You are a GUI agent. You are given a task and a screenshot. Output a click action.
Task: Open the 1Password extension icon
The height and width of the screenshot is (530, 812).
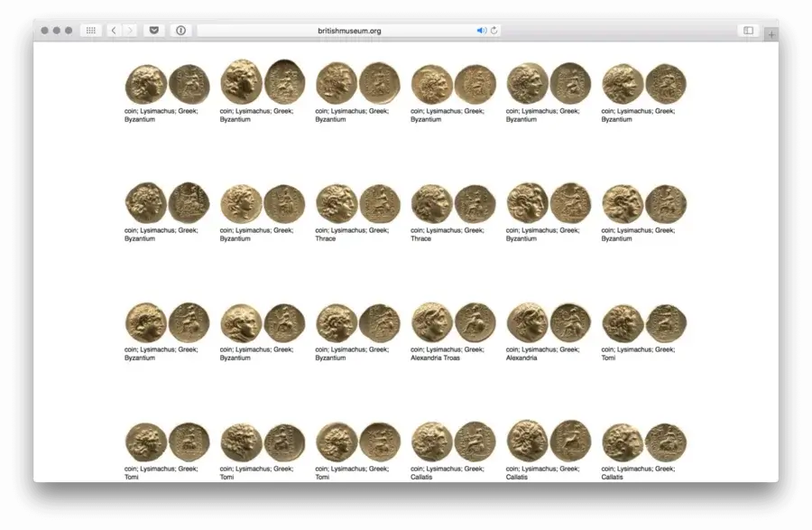pyautogui.click(x=180, y=31)
